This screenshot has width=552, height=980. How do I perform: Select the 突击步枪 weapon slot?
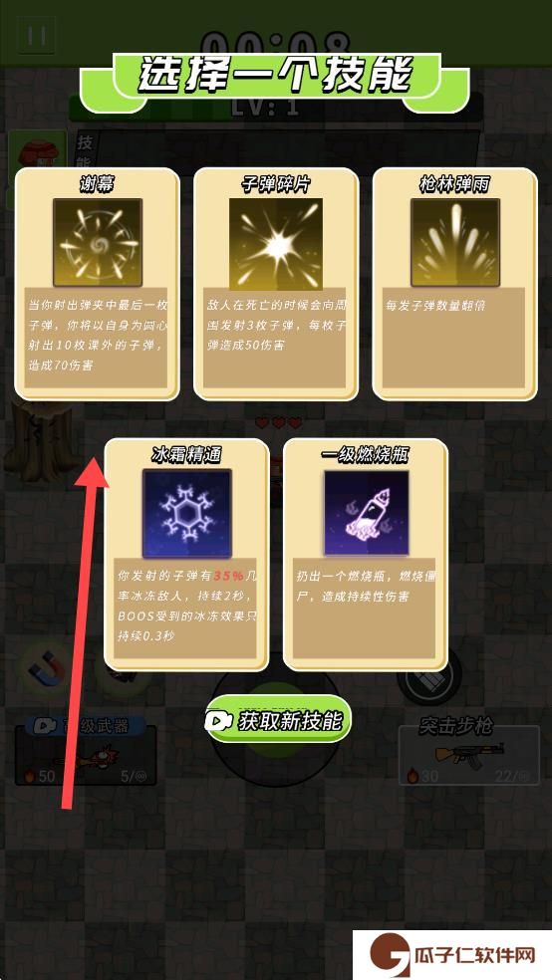coord(469,755)
